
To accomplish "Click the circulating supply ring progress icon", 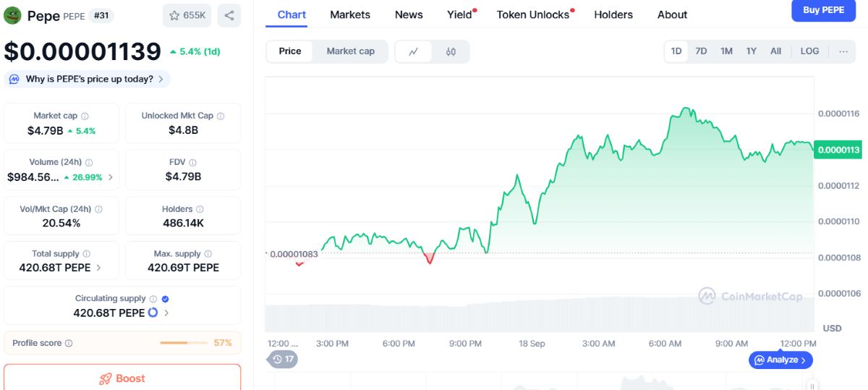I will 153,313.
